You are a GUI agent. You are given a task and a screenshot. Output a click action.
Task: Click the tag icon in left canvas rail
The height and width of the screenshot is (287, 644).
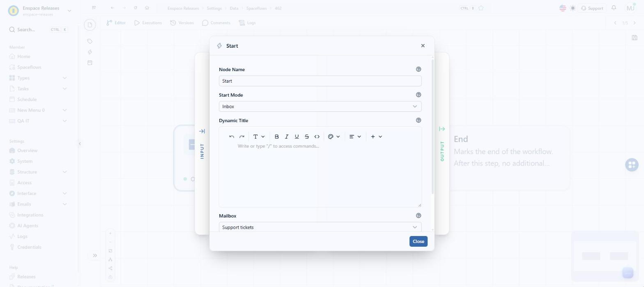point(90,41)
